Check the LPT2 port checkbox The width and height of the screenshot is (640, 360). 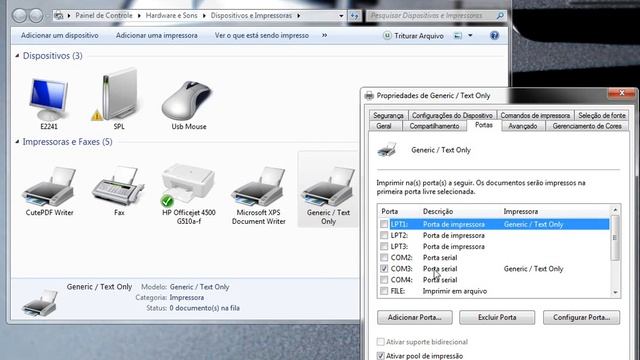(x=384, y=235)
